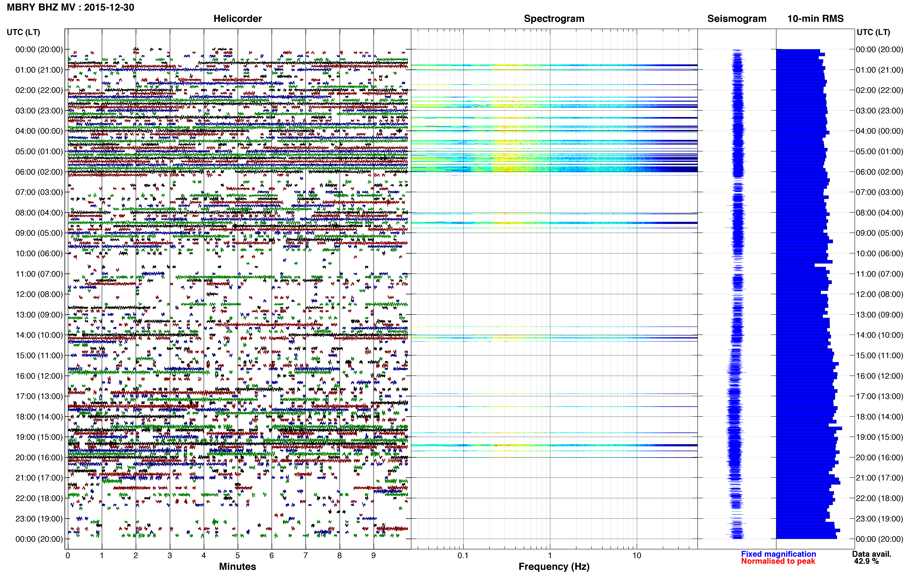Click the 'Minutes' axis label
Image resolution: width=924 pixels, height=578 pixels.
(x=238, y=566)
